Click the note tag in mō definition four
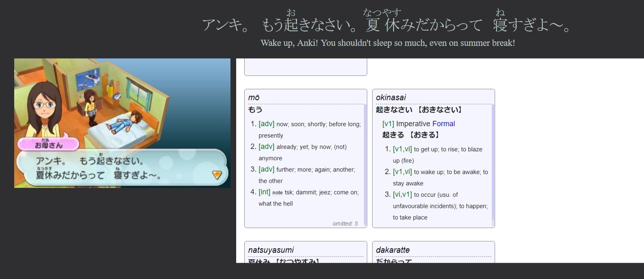Viewport: 644px width, 279px height. 278,193
